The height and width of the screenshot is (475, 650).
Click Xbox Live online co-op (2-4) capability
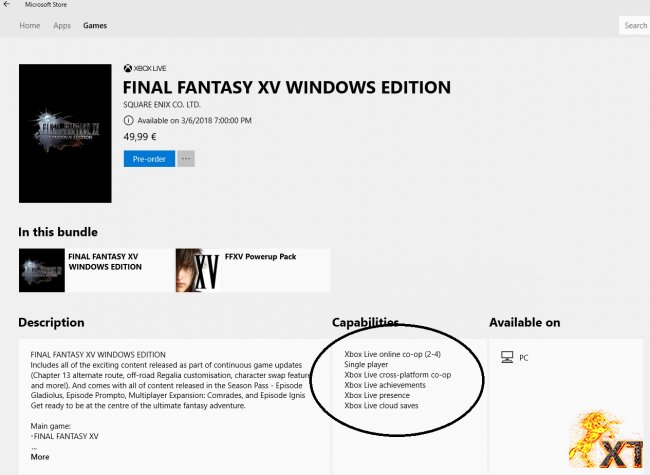click(x=393, y=354)
